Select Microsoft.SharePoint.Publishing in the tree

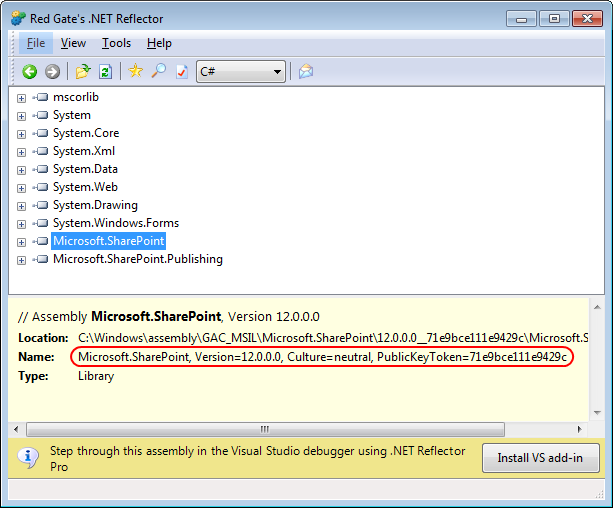click(x=138, y=259)
